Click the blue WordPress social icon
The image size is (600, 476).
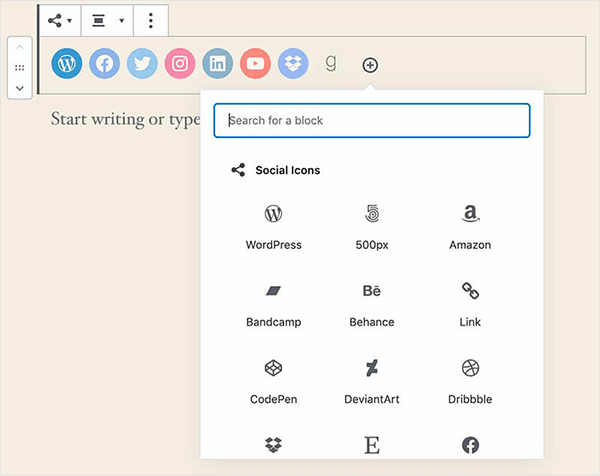(67, 64)
